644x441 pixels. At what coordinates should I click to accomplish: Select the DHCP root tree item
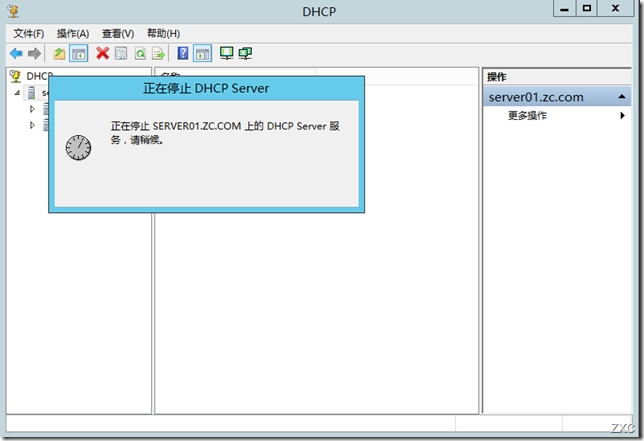click(39, 76)
